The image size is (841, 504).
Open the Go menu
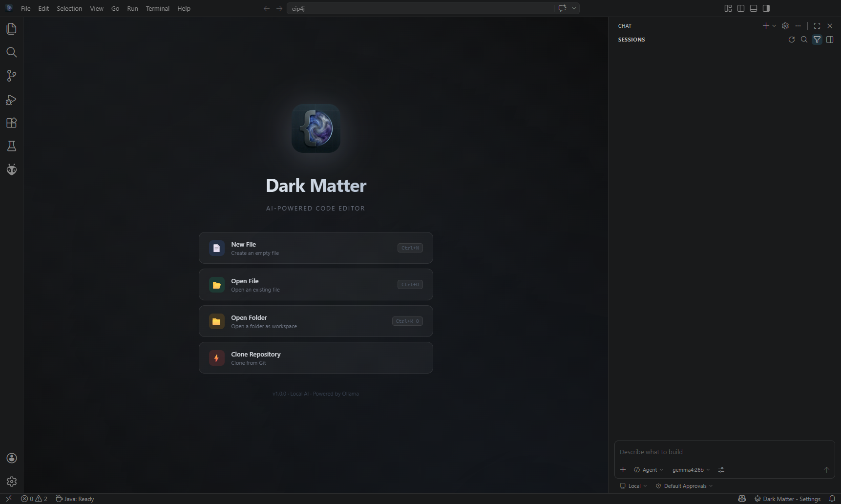point(115,8)
